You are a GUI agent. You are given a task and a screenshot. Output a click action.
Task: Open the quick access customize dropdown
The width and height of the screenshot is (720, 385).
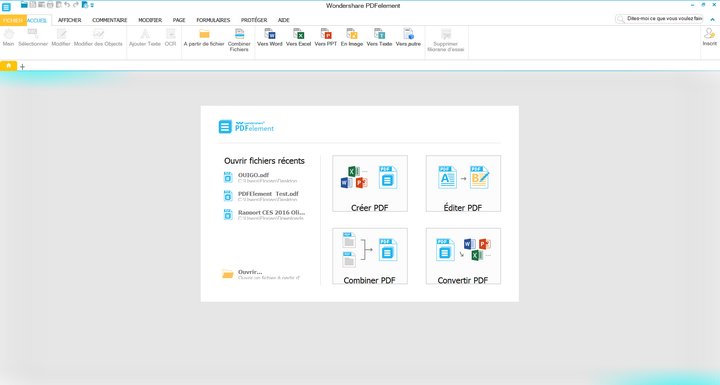click(x=92, y=6)
